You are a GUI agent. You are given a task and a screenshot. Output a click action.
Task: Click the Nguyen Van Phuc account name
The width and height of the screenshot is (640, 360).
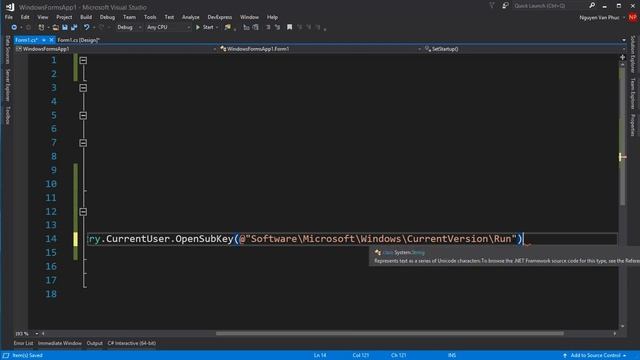599,18
